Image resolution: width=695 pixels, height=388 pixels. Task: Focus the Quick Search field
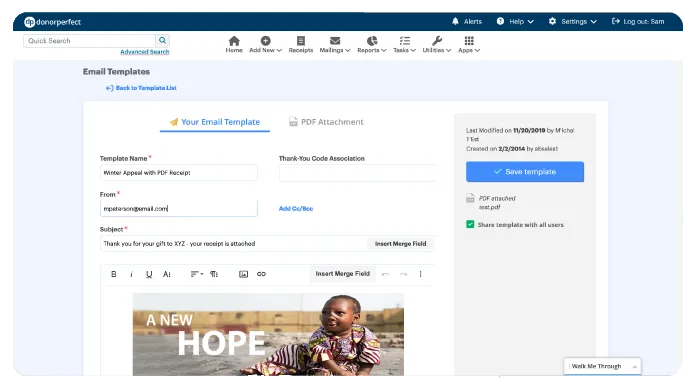(90, 41)
